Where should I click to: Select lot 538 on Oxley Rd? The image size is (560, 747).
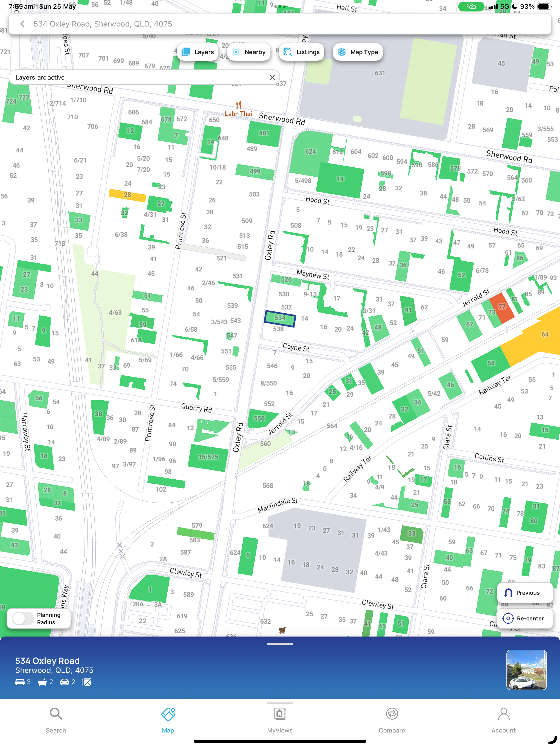click(278, 329)
